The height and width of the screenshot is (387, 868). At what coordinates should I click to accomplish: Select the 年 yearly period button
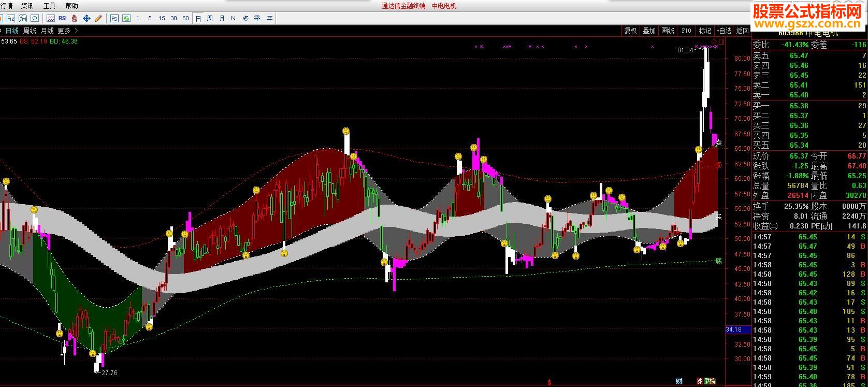[269, 18]
